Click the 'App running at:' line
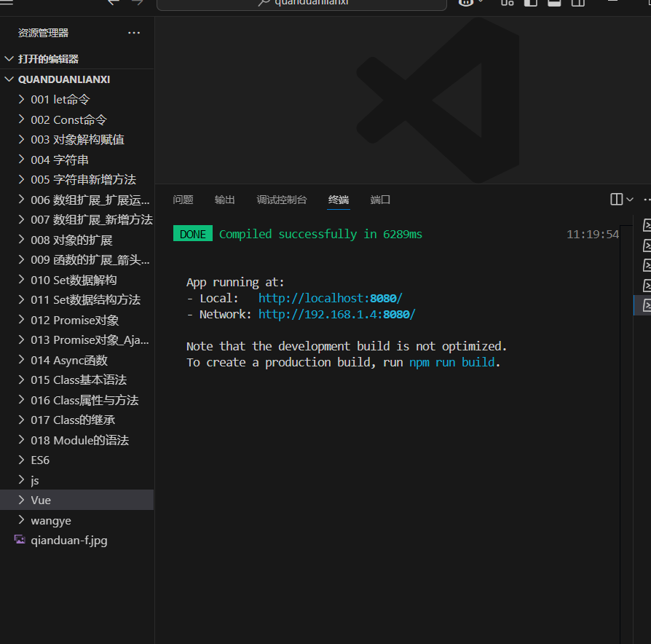The image size is (651, 644). (x=235, y=283)
